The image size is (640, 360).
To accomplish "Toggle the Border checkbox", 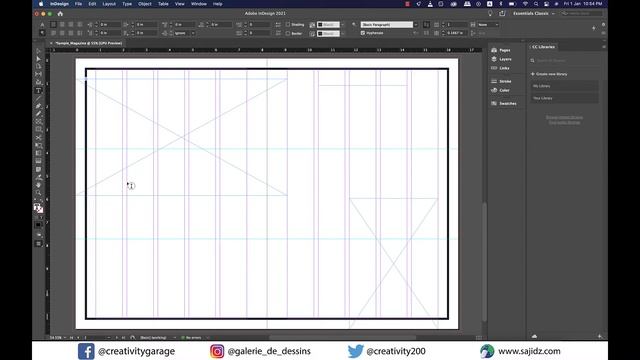I will coord(288,33).
